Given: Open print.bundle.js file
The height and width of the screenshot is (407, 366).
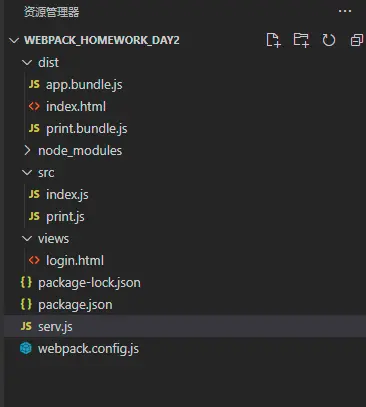Looking at the screenshot, I should pyautogui.click(x=87, y=129).
